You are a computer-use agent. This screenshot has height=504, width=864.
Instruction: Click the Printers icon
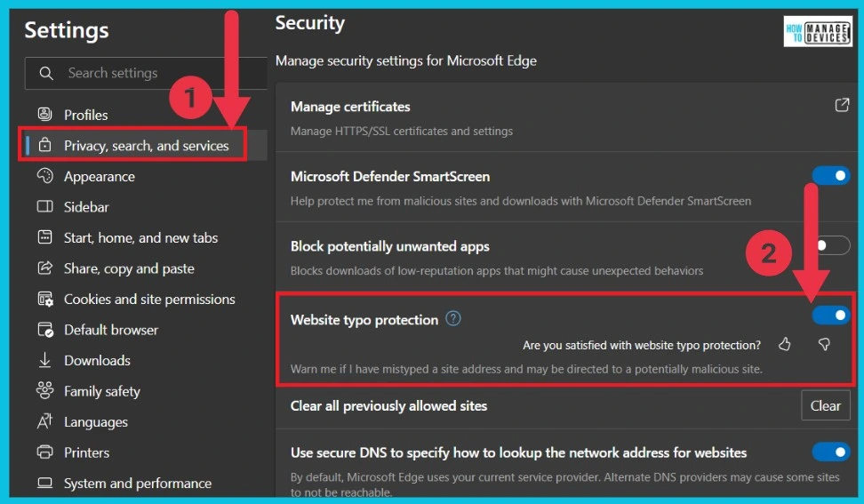pos(44,452)
